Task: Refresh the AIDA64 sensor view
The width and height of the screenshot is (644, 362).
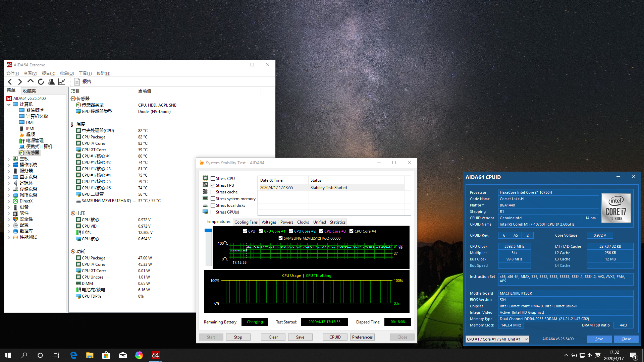Action: point(41,81)
